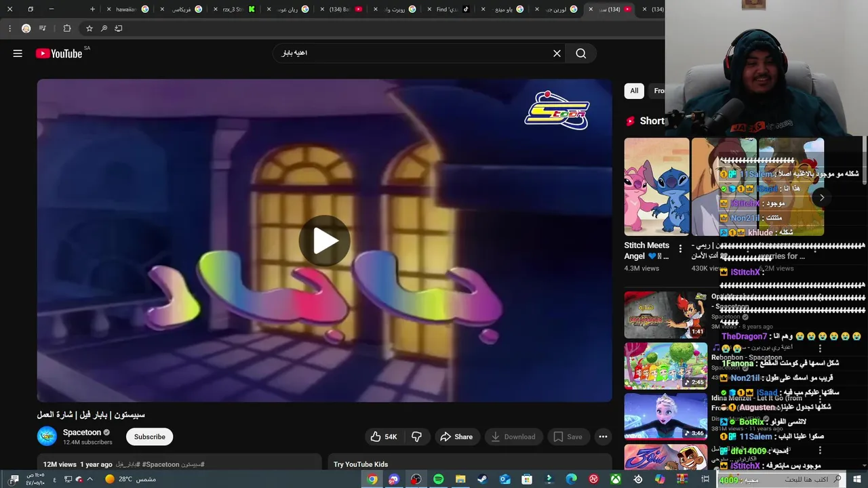Open Spotify from the taskbar
The height and width of the screenshot is (488, 868).
click(439, 479)
